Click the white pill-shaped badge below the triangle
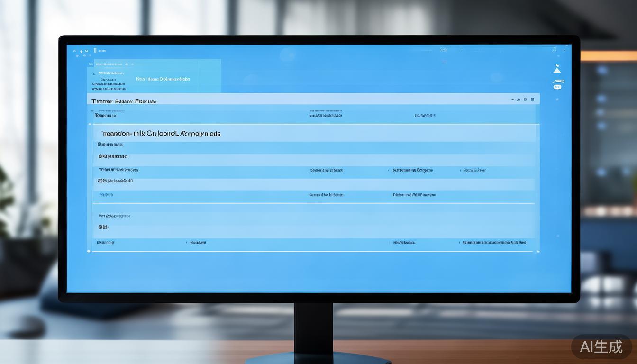 (x=557, y=87)
